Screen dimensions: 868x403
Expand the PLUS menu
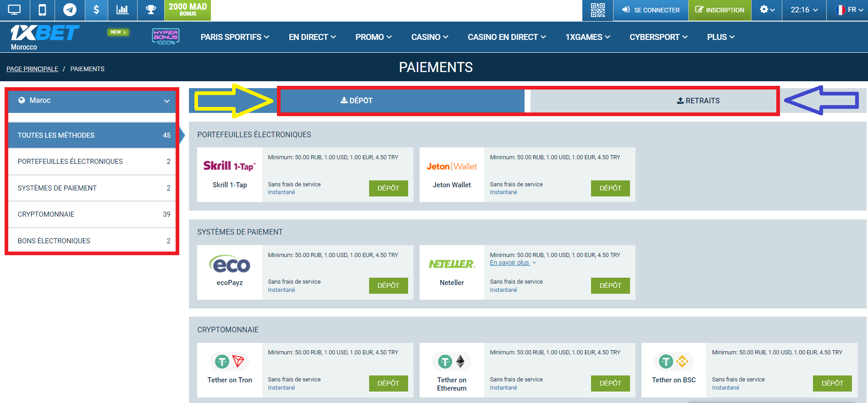pyautogui.click(x=721, y=37)
